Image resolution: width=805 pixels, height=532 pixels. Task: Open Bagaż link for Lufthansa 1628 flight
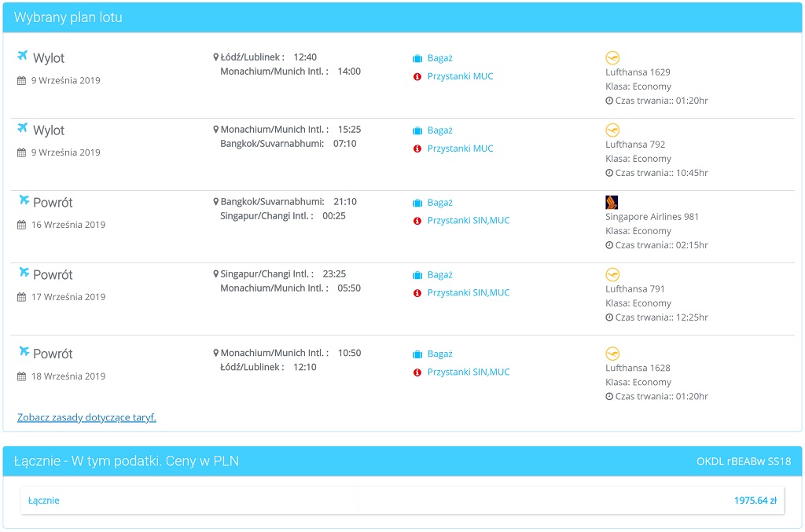pyautogui.click(x=440, y=354)
